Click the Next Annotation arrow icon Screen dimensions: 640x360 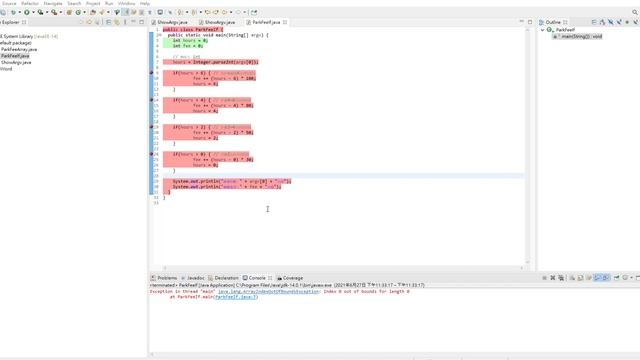179,12
